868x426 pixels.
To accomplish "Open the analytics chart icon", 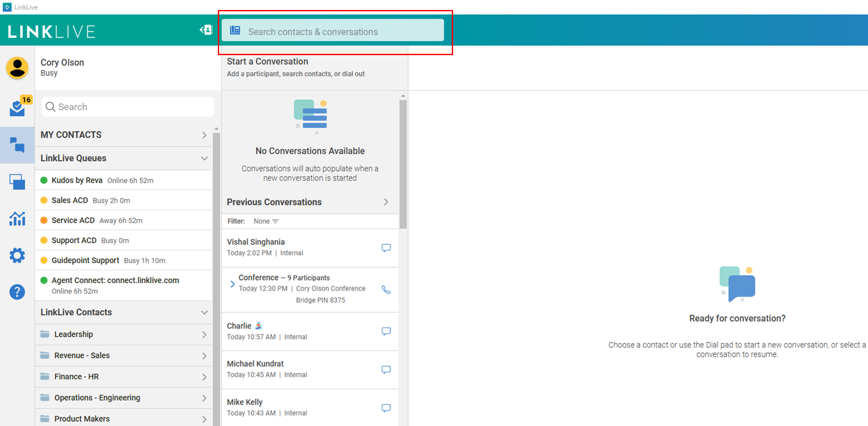I will (17, 218).
